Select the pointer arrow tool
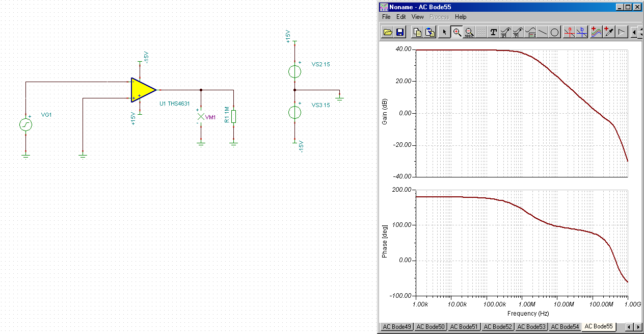 click(445, 32)
